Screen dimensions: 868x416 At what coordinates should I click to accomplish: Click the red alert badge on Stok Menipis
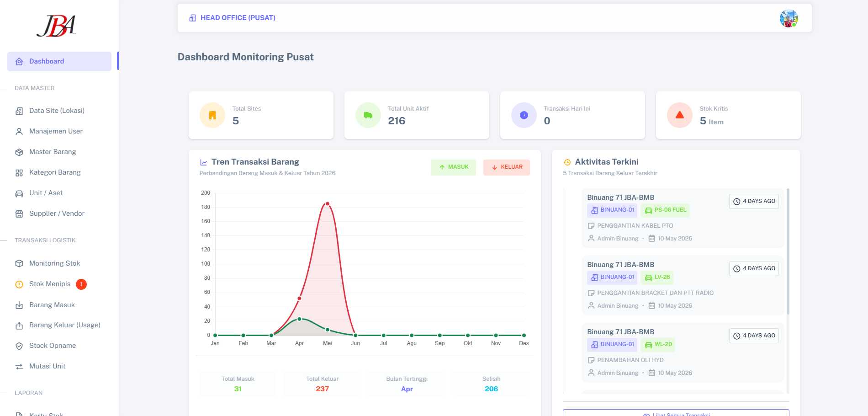[x=81, y=284]
